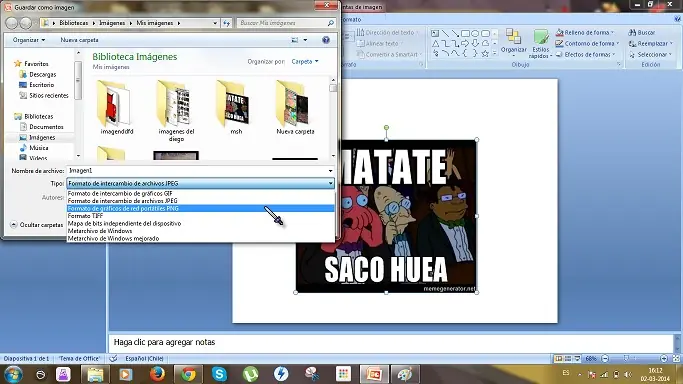Image resolution: width=683 pixels, height=384 pixels.
Task: Open the help button in save dialog
Action: [x=325, y=40]
